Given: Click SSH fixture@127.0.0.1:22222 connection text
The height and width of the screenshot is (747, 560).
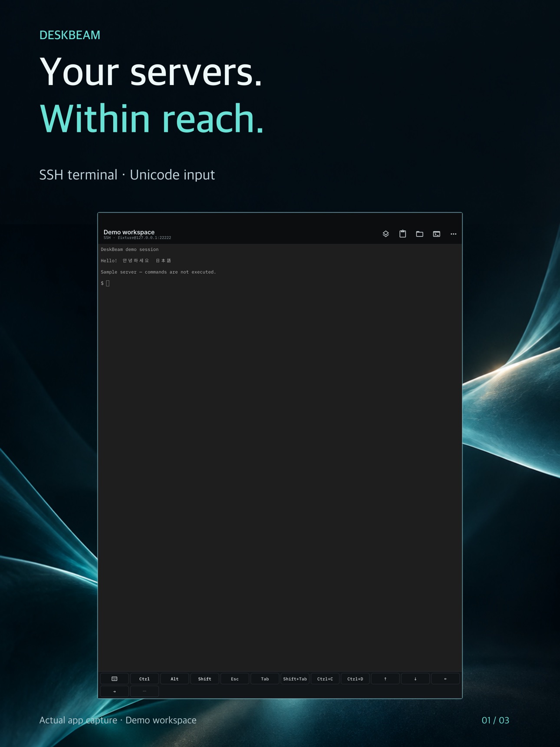Looking at the screenshot, I should [137, 238].
